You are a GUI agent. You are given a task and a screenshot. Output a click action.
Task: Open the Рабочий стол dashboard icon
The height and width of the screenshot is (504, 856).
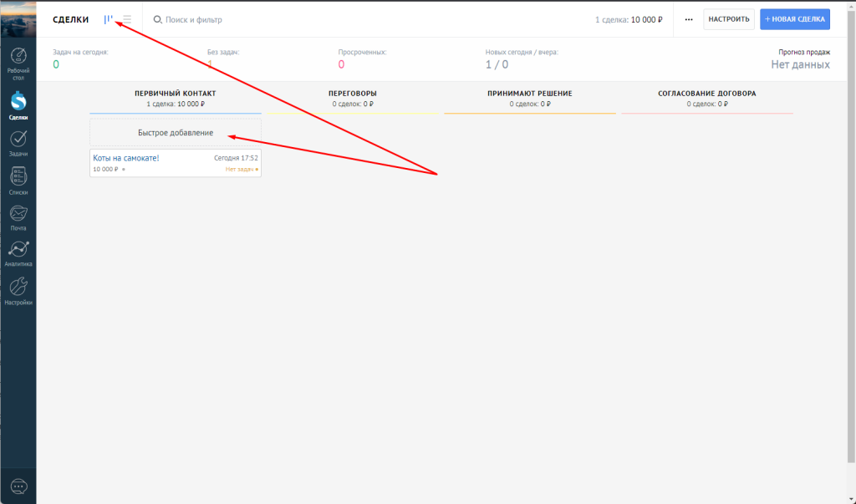pos(18,58)
